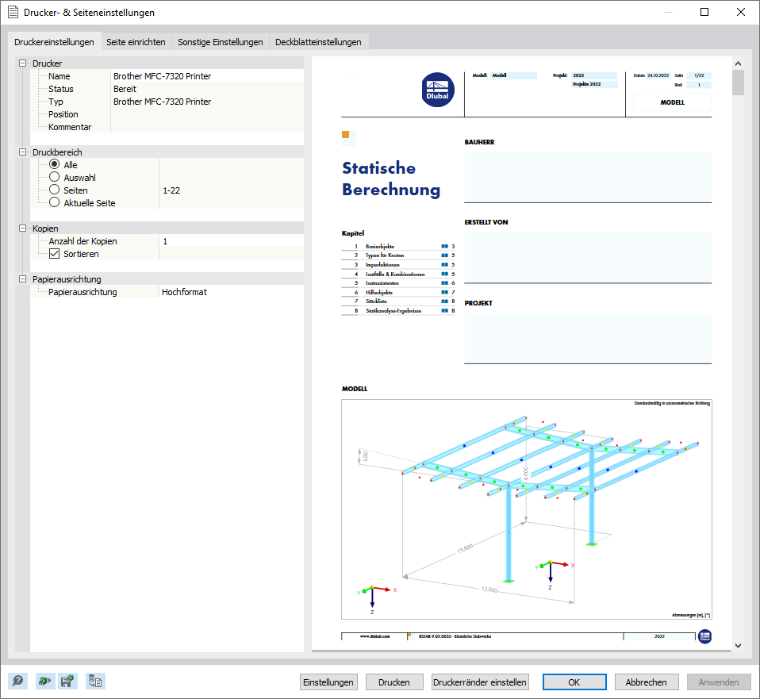The height and width of the screenshot is (699, 760).
Task: Open the printer Name field Brother MFC-7320
Action: pyautogui.click(x=207, y=76)
